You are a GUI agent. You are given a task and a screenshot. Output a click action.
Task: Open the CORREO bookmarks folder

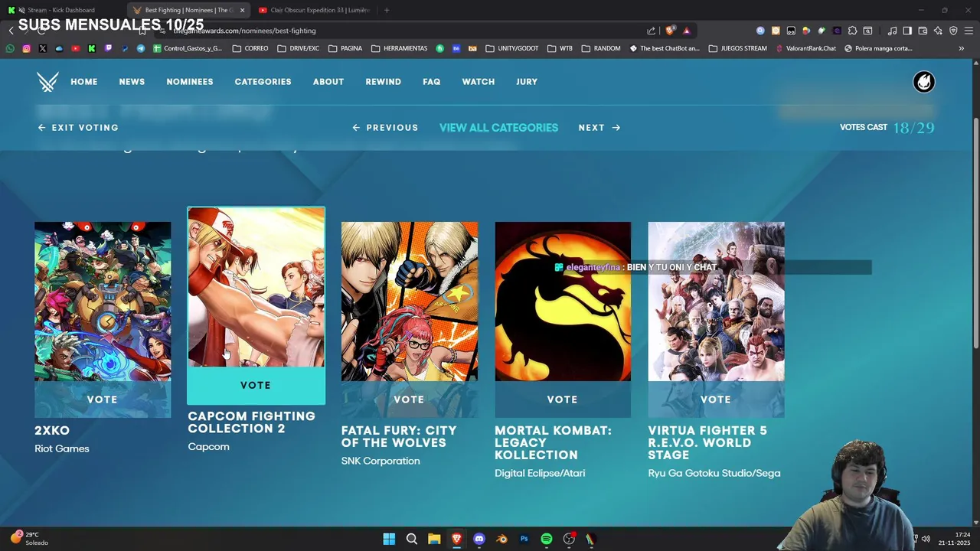pos(250,48)
